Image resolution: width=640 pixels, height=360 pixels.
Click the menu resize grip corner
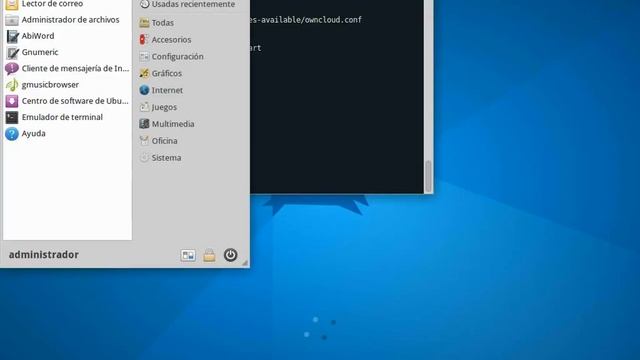245,263
